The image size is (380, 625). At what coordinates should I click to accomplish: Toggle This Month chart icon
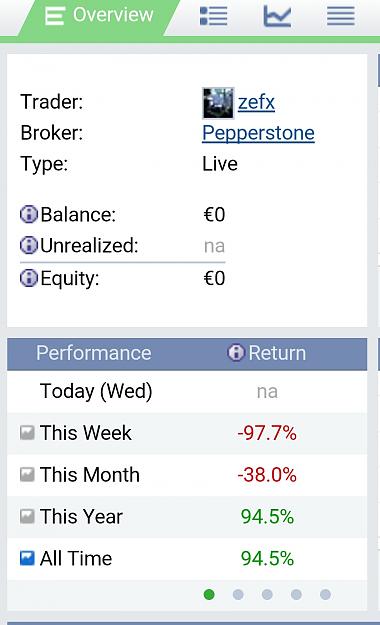pyautogui.click(x=27, y=474)
